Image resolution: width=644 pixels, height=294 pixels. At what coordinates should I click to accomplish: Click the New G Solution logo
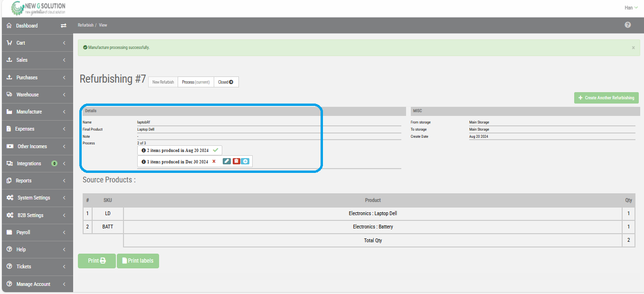tap(38, 9)
